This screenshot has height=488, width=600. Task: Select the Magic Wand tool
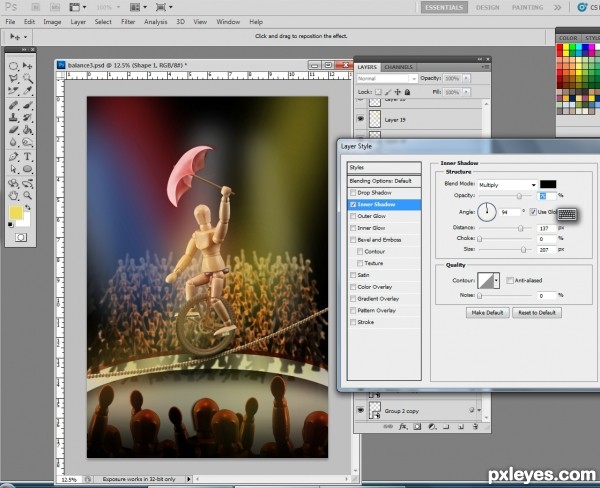[x=28, y=78]
